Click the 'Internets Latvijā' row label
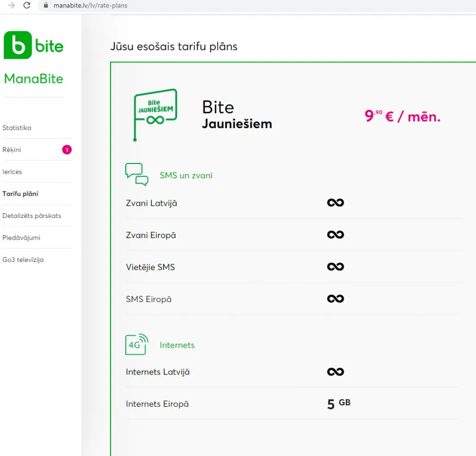The image size is (476, 456). pyautogui.click(x=158, y=372)
